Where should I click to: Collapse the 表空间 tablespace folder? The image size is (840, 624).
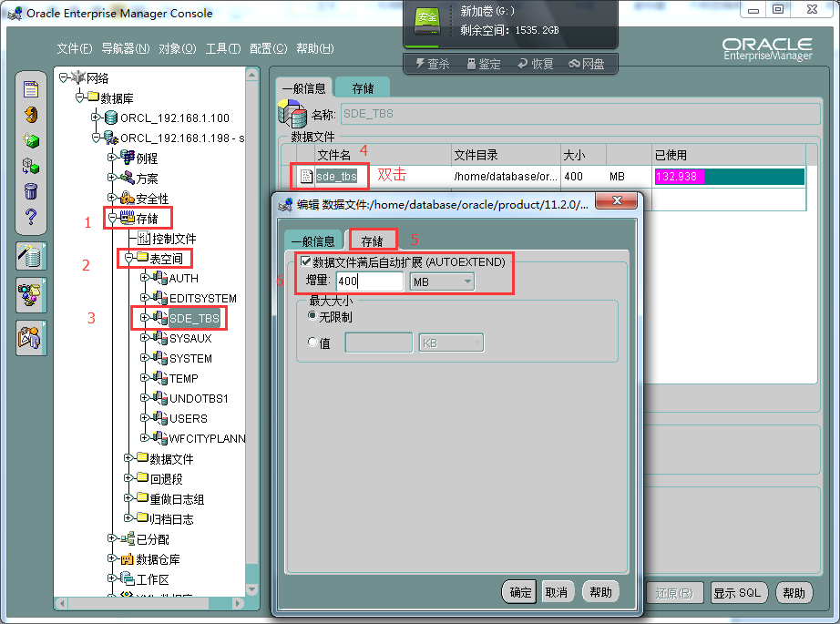coord(128,258)
